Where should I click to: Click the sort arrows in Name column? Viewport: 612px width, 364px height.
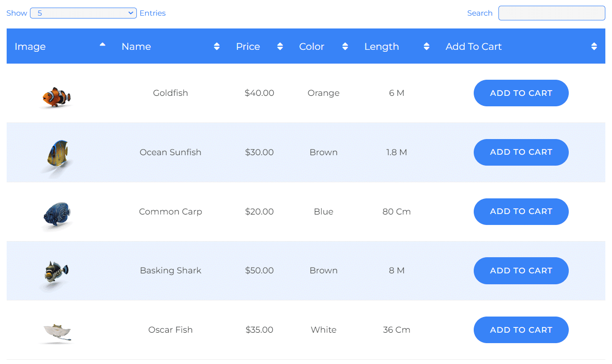click(217, 47)
